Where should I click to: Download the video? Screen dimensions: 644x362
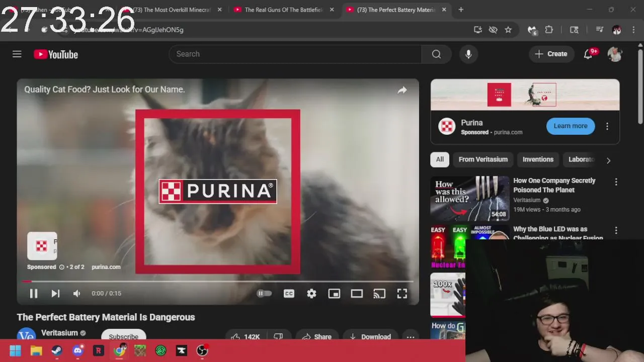(370, 337)
